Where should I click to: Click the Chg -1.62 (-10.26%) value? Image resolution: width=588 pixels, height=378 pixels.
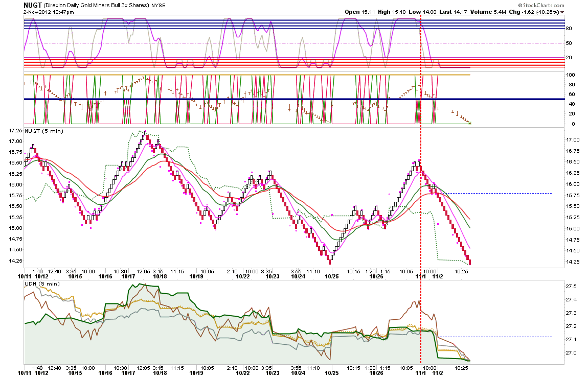[534, 12]
